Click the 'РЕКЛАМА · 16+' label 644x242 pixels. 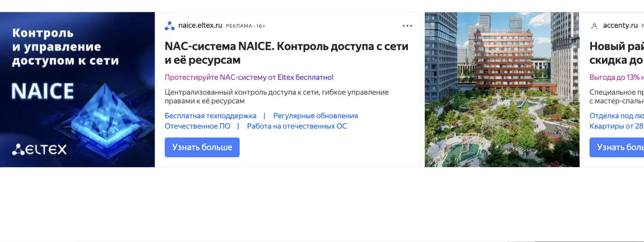coord(246,26)
